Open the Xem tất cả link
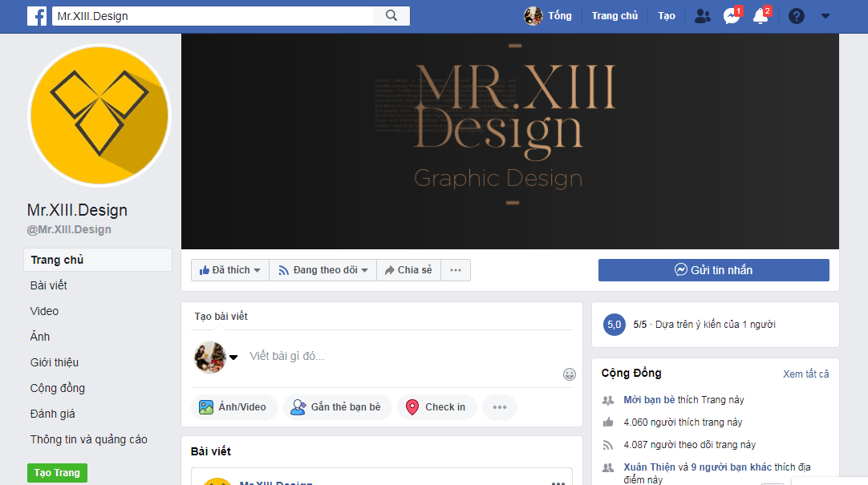 [806, 374]
